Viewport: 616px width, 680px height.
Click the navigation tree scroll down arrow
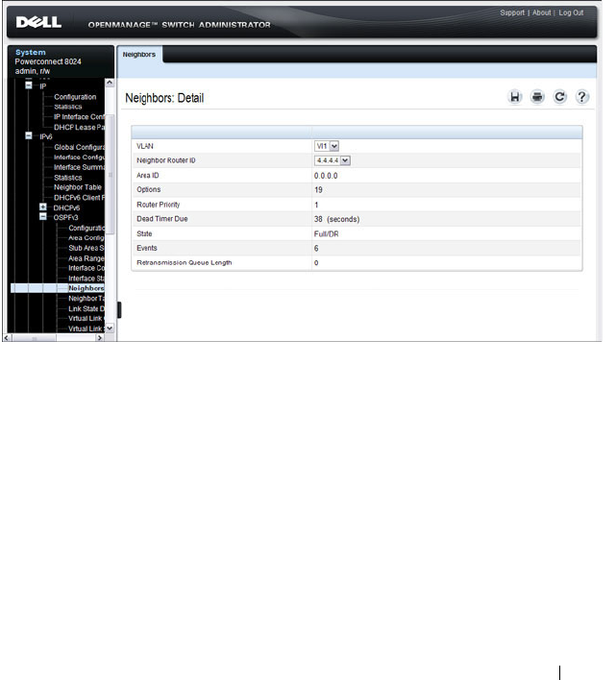click(110, 328)
